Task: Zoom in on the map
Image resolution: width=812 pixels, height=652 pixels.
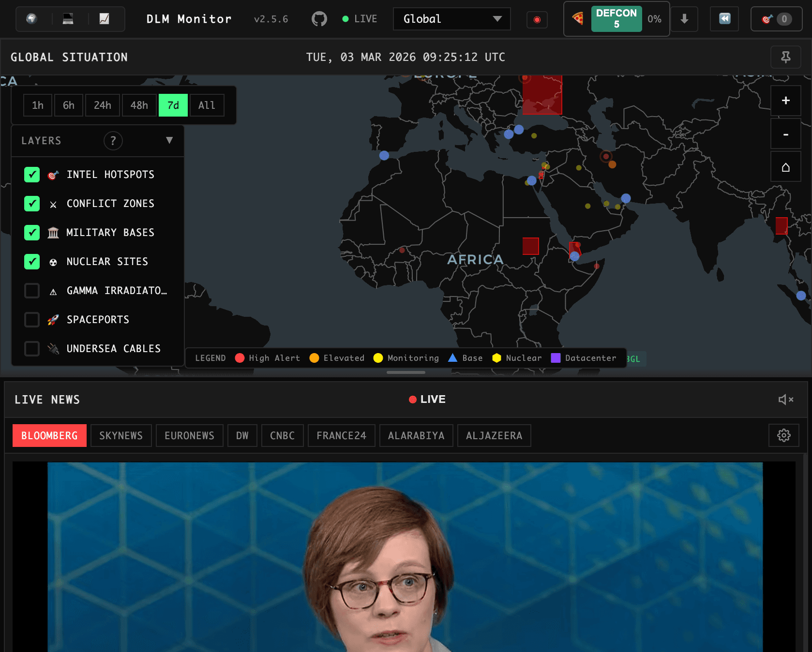Action: pyautogui.click(x=786, y=101)
